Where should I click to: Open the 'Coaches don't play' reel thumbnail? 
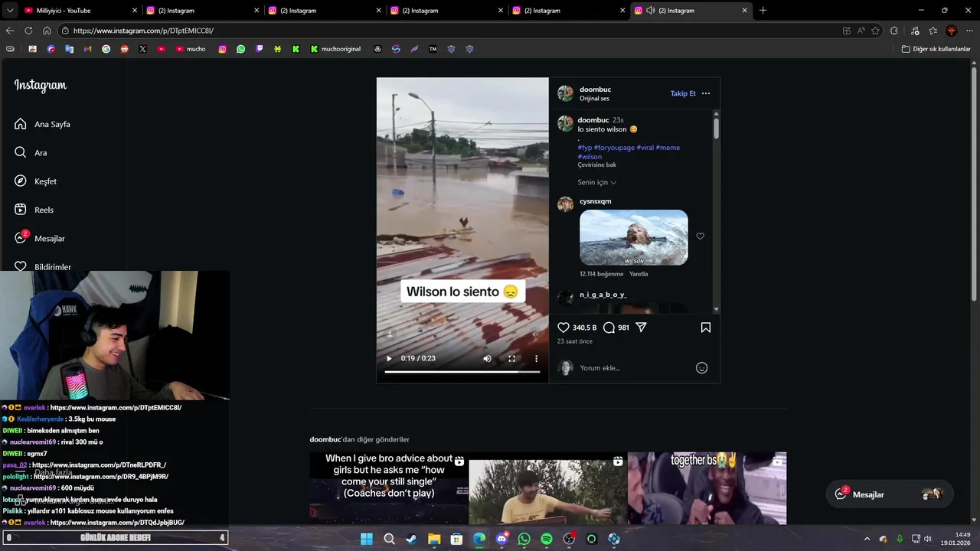(x=389, y=488)
